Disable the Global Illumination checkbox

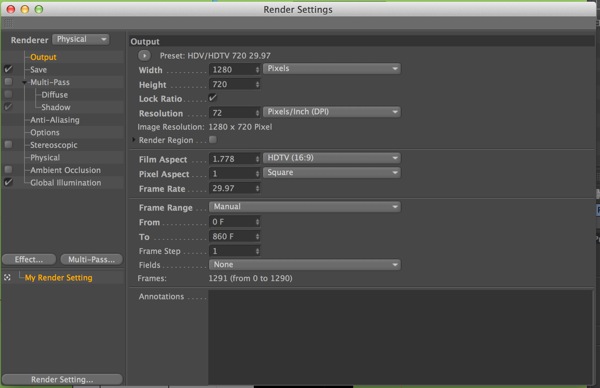8,182
